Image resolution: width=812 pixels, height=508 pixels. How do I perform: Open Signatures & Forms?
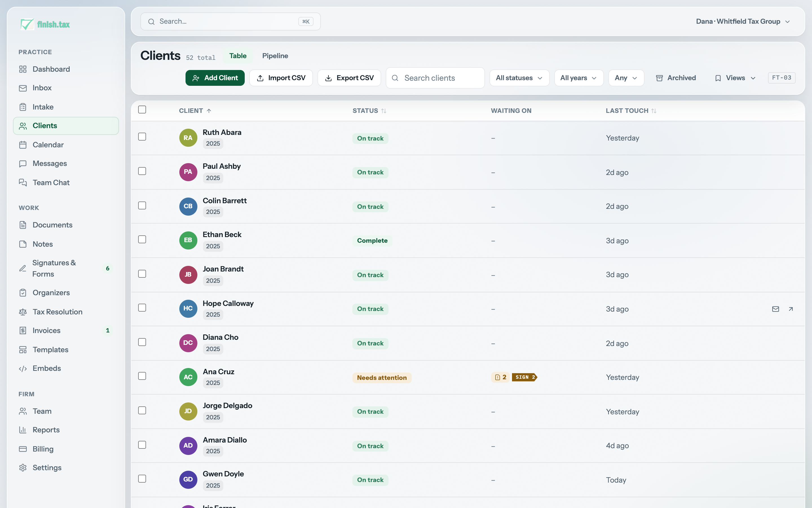click(x=66, y=268)
